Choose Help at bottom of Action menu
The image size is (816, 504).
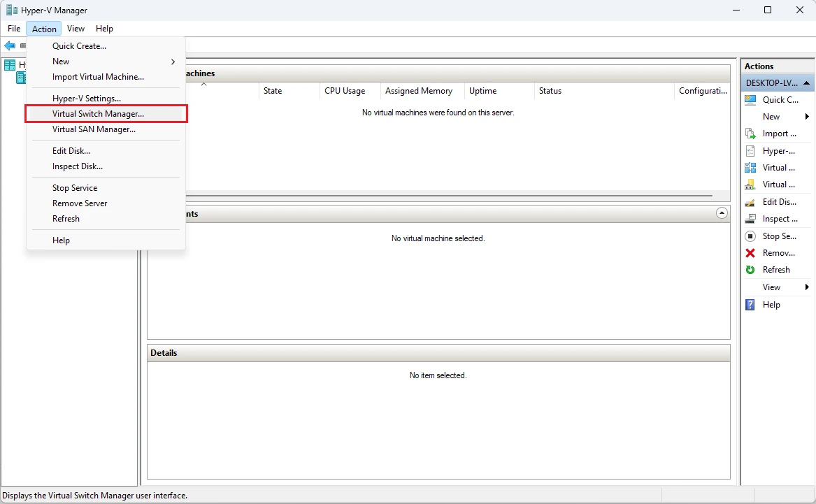click(106, 240)
